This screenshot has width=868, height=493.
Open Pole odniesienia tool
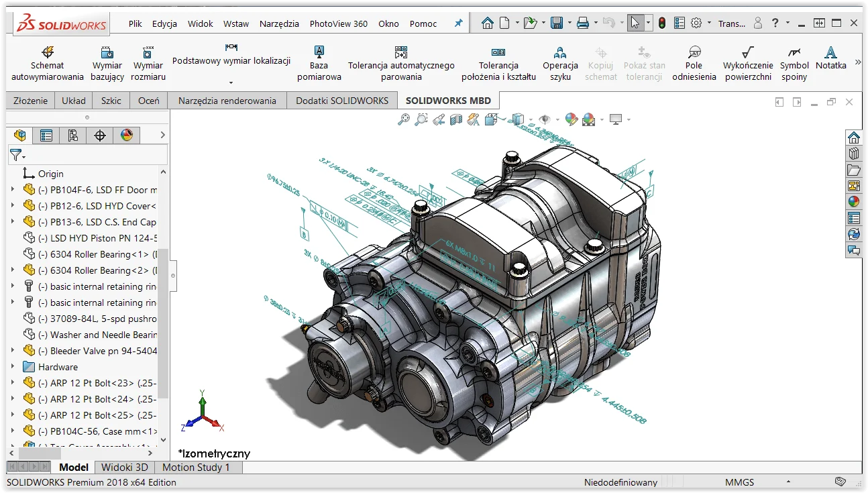click(694, 63)
